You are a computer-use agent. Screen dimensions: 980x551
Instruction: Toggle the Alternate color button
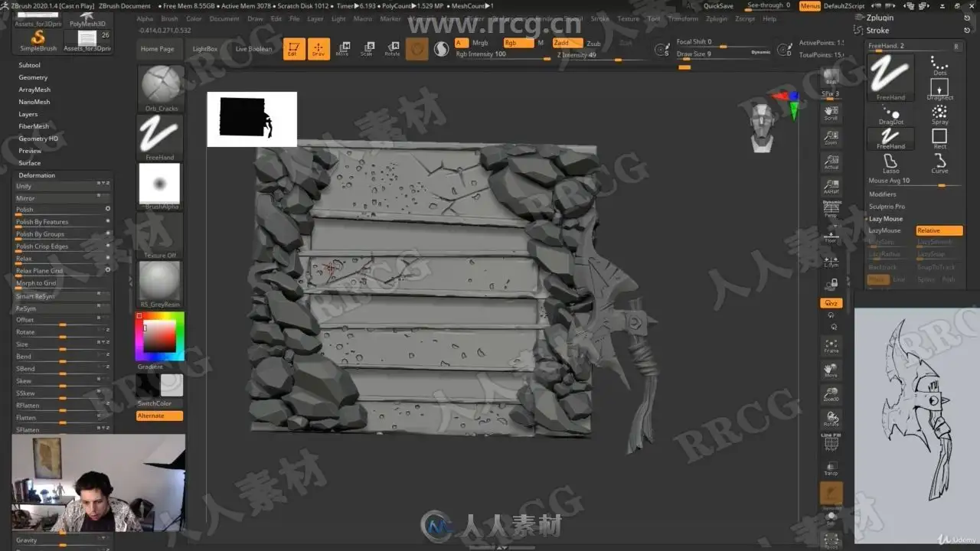click(x=159, y=416)
